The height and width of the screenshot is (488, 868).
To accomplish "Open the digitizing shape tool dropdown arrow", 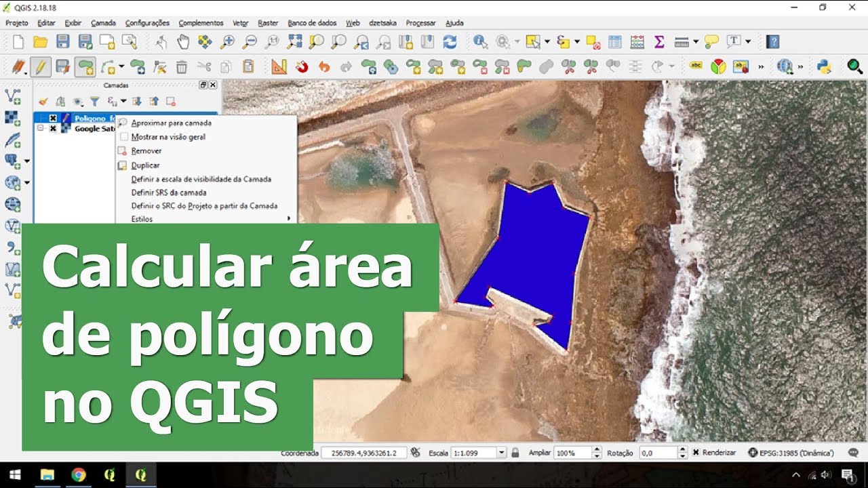I will pyautogui.click(x=121, y=66).
